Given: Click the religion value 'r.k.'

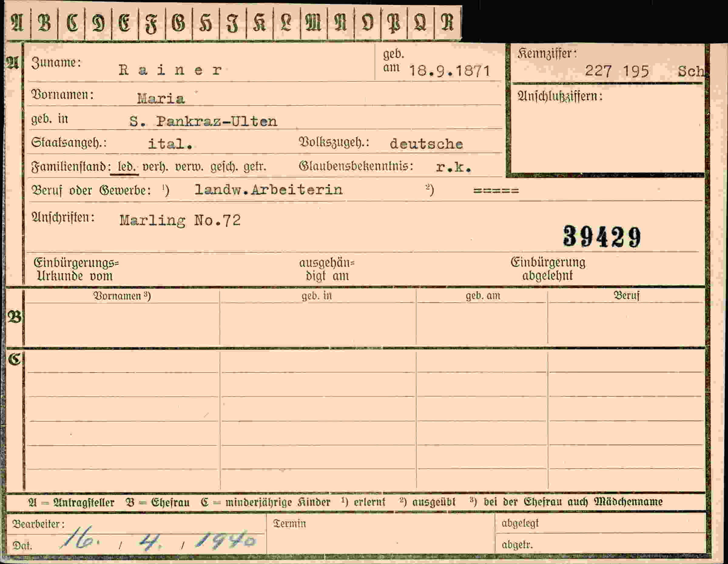Looking at the screenshot, I should (x=454, y=167).
